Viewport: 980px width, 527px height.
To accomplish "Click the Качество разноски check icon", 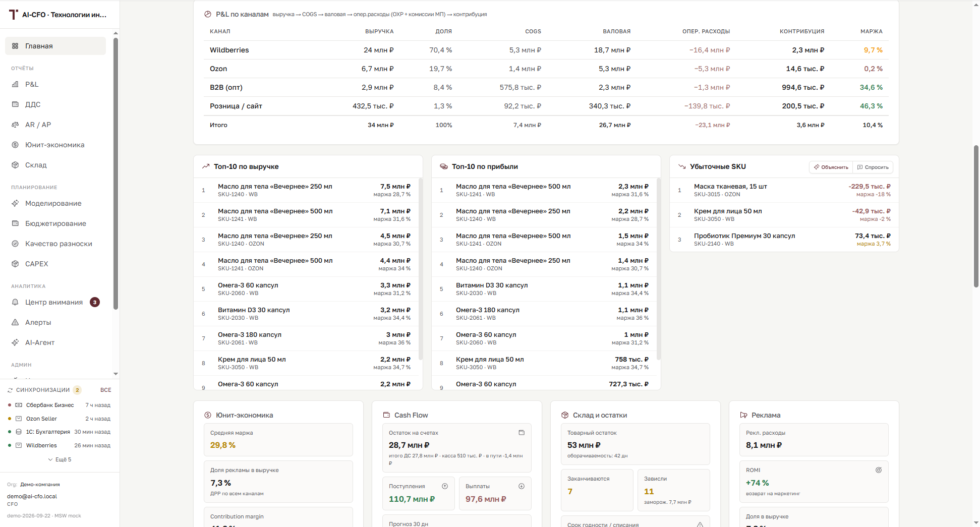I will tap(15, 244).
